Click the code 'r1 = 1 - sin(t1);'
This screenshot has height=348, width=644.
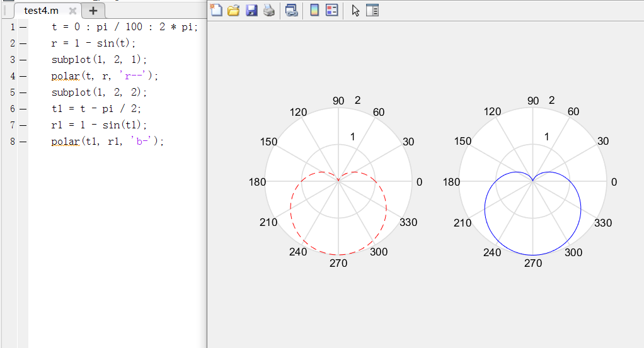coord(99,125)
